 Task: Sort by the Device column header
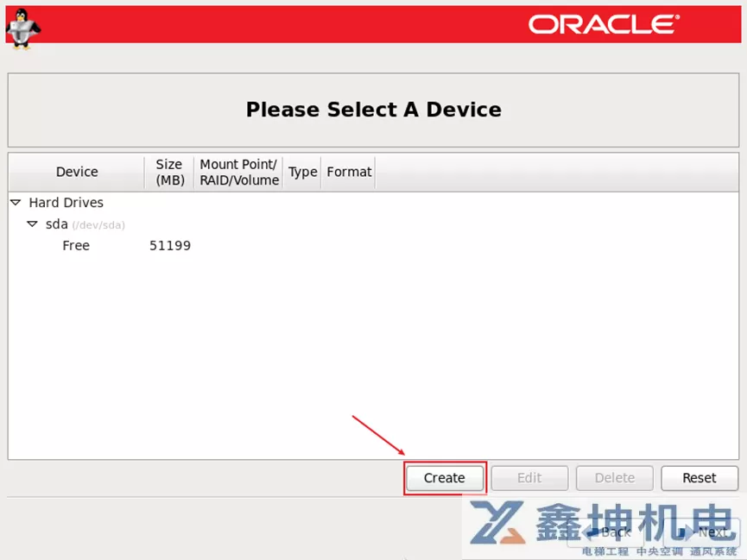pyautogui.click(x=77, y=172)
